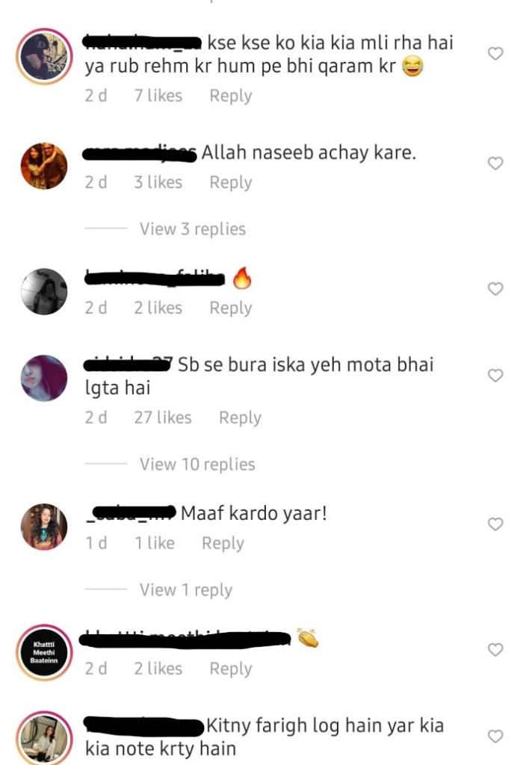The image size is (532, 765).
Task: Open Khattti Meethi Baateinn profile picture
Action: (44, 652)
